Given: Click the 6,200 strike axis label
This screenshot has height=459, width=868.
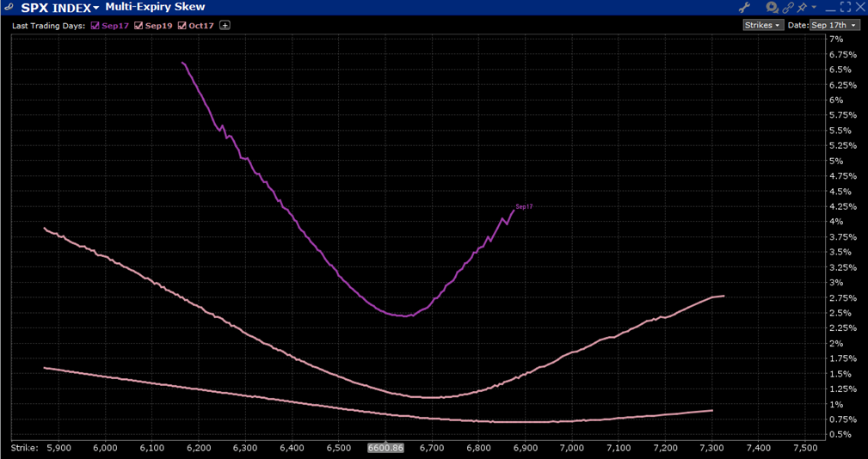Looking at the screenshot, I should [199, 447].
